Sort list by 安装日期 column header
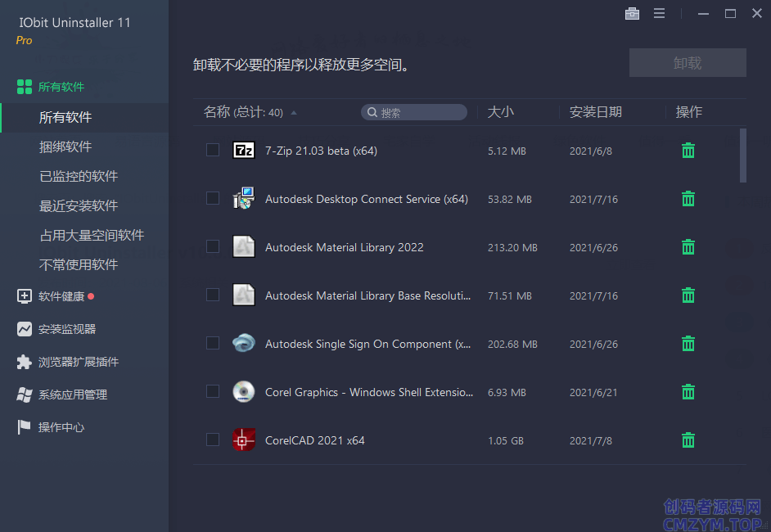This screenshot has width=771, height=532. [x=595, y=112]
